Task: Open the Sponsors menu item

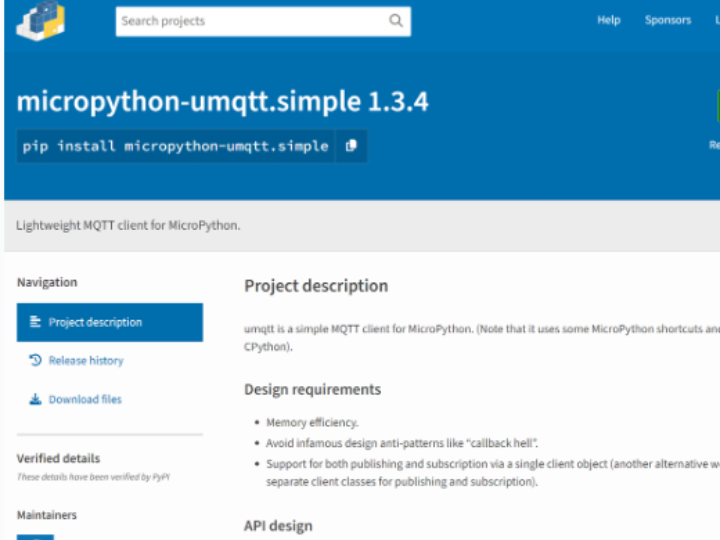Action: pyautogui.click(x=668, y=20)
